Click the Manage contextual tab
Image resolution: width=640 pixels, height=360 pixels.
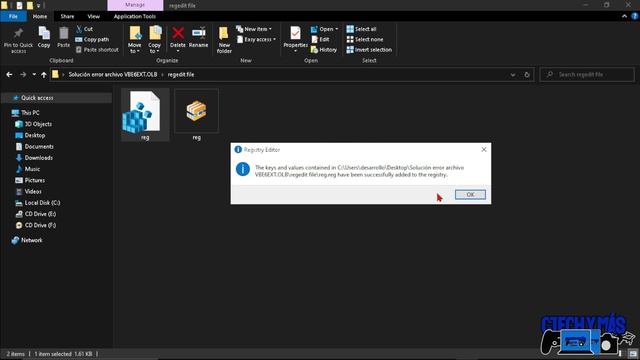point(135,5)
